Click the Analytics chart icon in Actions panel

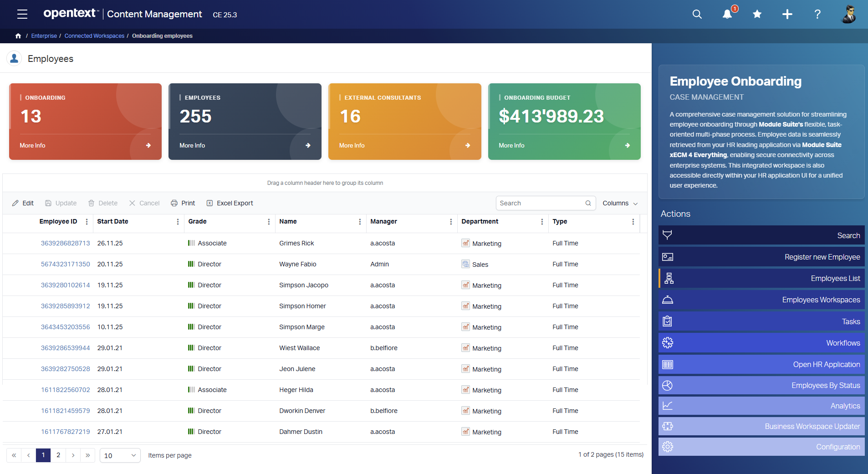[668, 405]
